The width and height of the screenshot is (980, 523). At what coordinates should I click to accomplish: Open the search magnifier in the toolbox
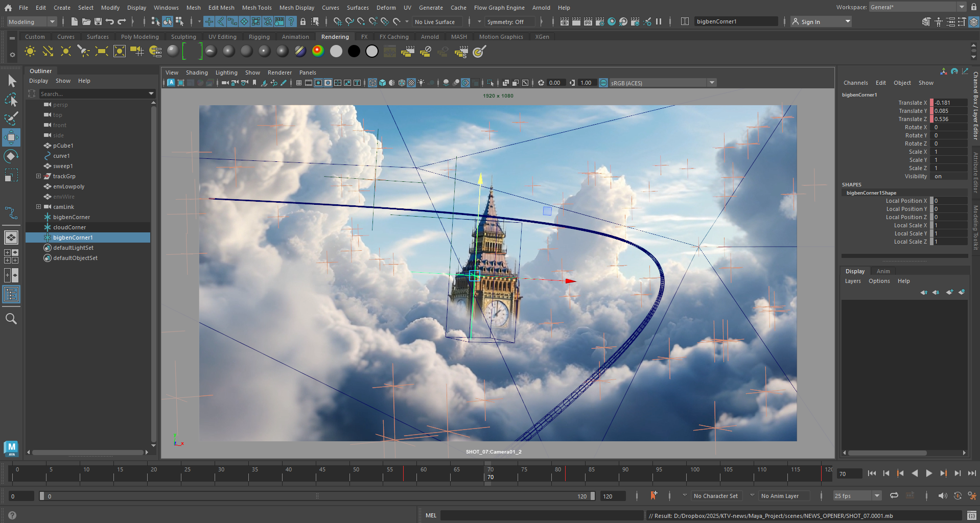coord(11,319)
